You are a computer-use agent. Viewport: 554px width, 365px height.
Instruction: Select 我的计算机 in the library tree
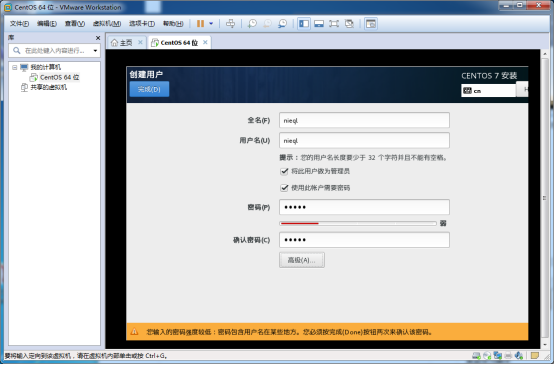(x=46, y=67)
